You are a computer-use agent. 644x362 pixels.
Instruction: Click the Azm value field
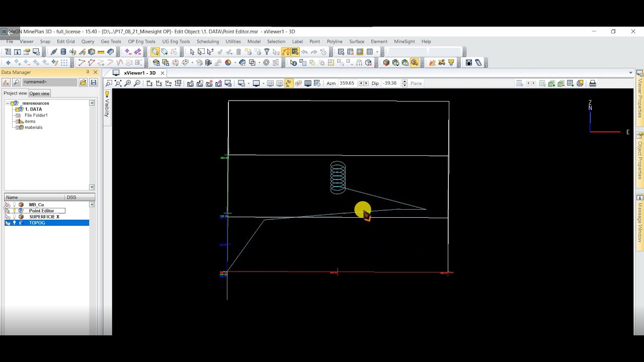[347, 83]
